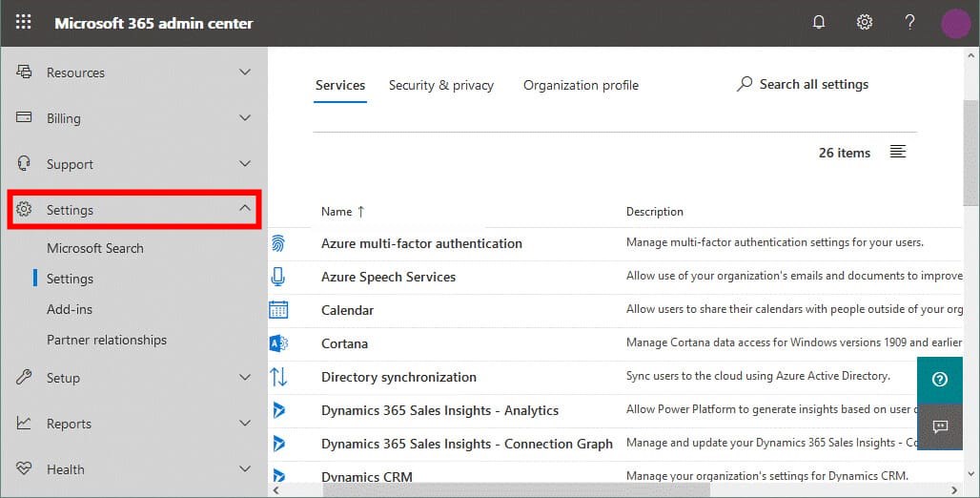Open Microsoft Search submenu item
The height and width of the screenshot is (498, 980).
[95, 248]
